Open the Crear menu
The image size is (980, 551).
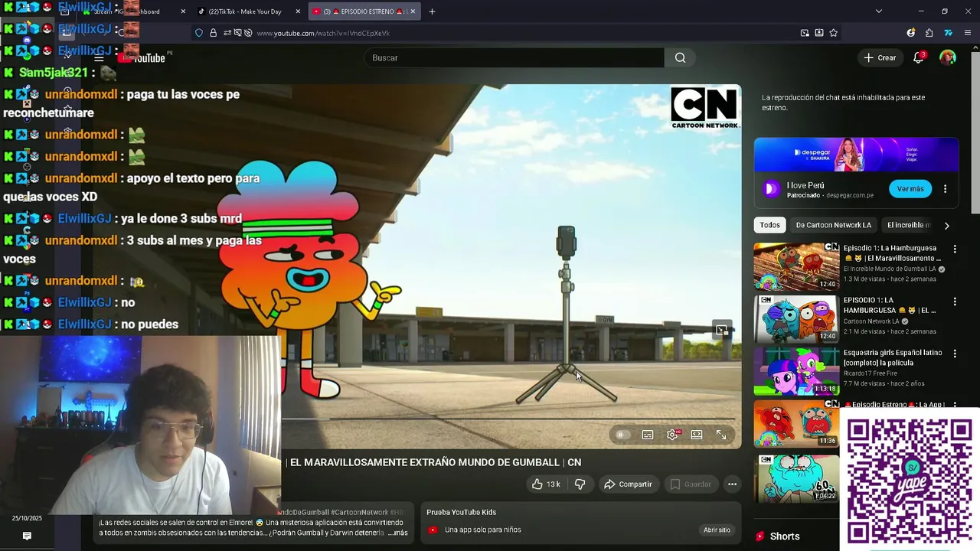[880, 57]
